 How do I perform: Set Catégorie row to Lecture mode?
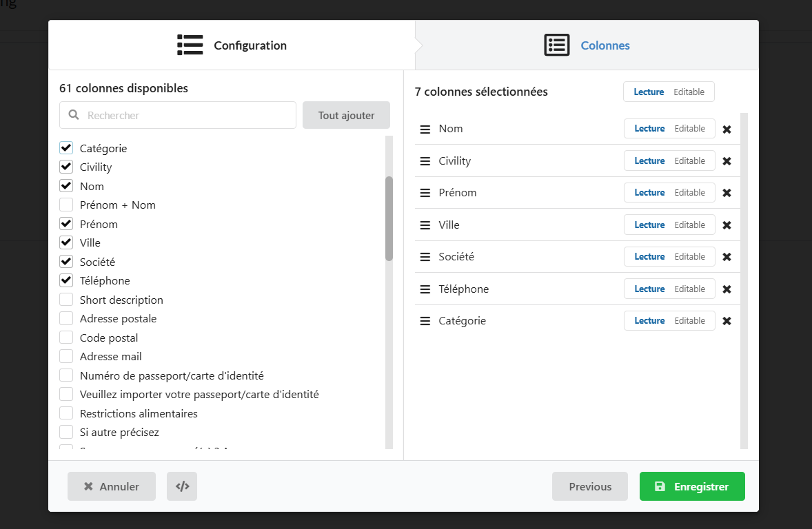click(x=649, y=321)
